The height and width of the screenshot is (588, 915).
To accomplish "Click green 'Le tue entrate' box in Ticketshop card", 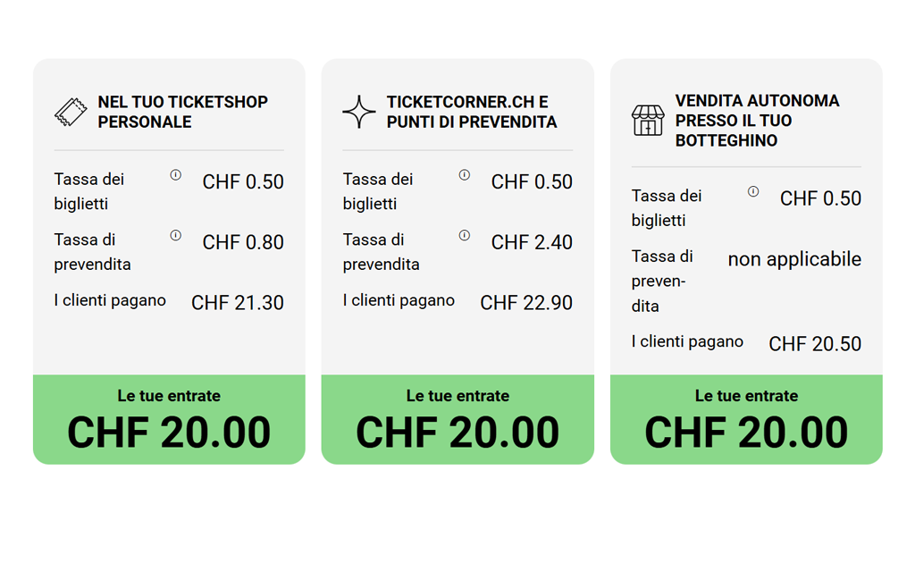I will [x=169, y=419].
